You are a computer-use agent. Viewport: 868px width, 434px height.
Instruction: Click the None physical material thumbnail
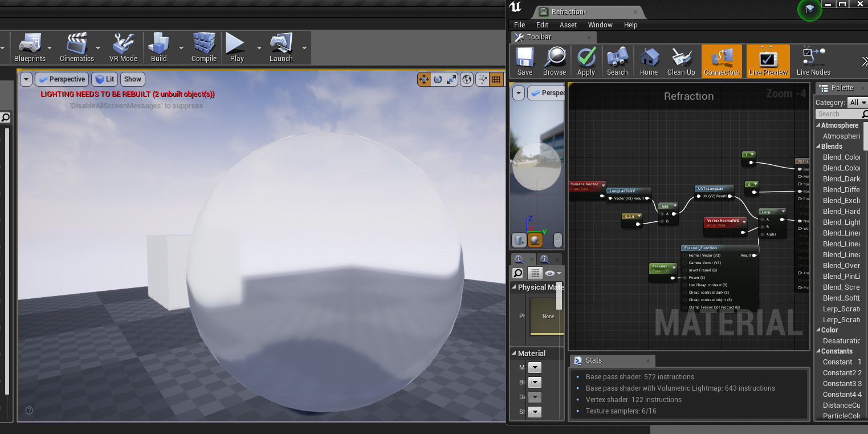(547, 316)
